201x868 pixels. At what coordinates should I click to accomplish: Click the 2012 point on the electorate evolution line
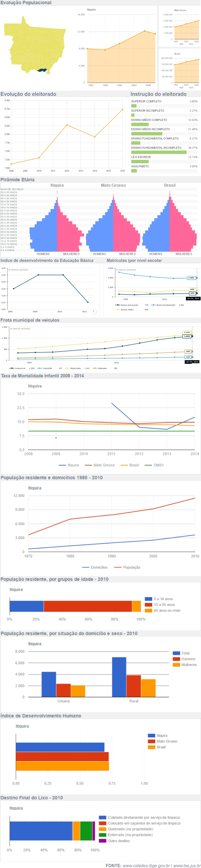[x=67, y=125]
